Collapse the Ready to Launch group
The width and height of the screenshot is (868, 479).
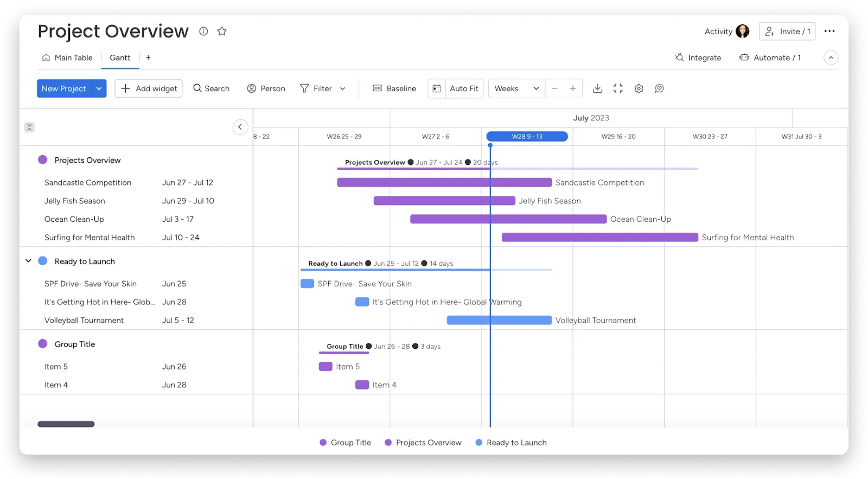28,261
